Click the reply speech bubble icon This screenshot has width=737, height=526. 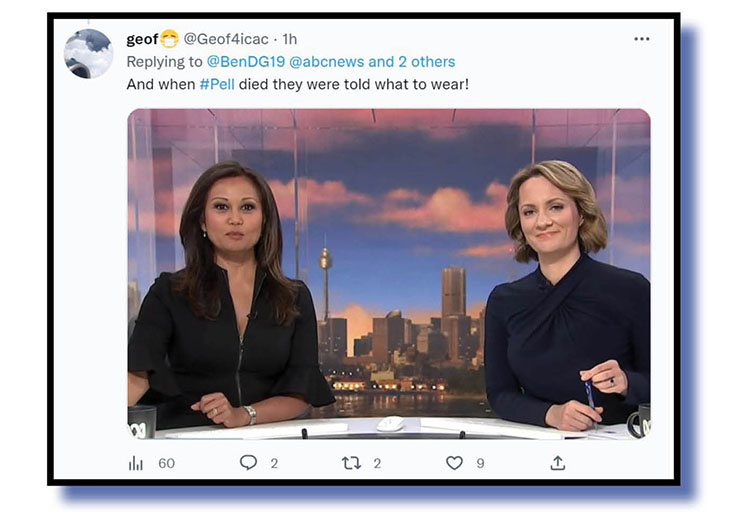pyautogui.click(x=248, y=463)
